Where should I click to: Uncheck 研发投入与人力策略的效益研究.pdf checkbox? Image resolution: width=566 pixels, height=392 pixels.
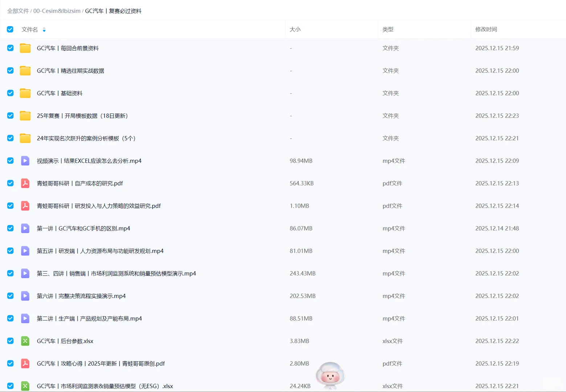[10, 205]
